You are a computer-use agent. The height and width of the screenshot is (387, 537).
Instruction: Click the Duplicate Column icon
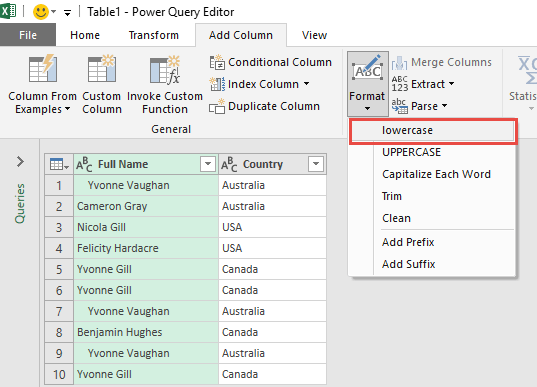[x=217, y=106]
